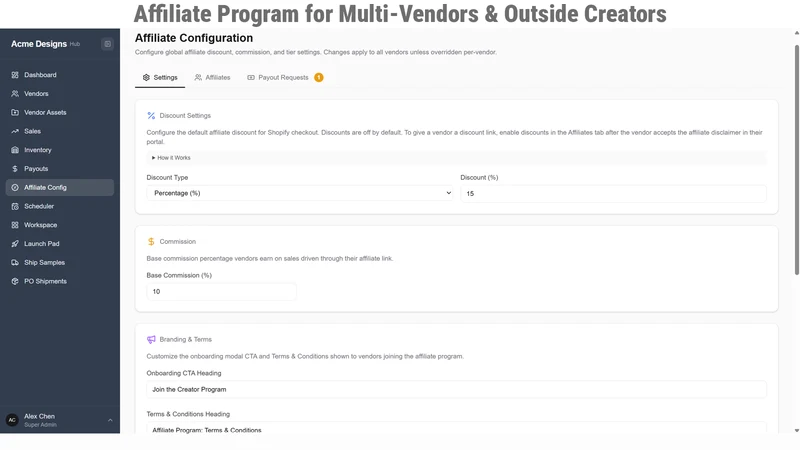This screenshot has height=450, width=800.
Task: Navigate to Sales in sidebar
Action: click(x=60, y=132)
